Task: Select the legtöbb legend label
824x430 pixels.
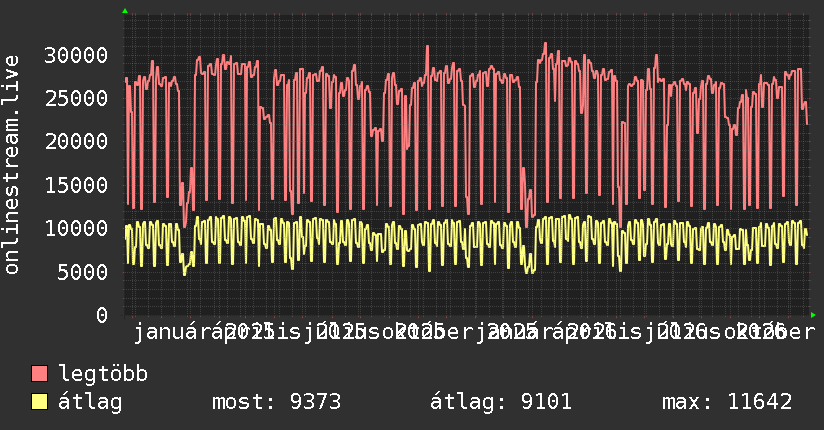Action: tap(103, 373)
